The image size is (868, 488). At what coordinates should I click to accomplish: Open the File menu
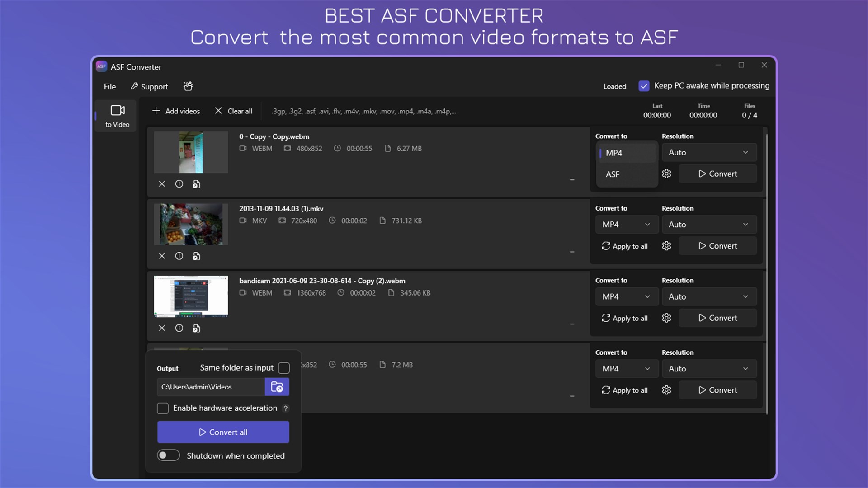pyautogui.click(x=109, y=87)
